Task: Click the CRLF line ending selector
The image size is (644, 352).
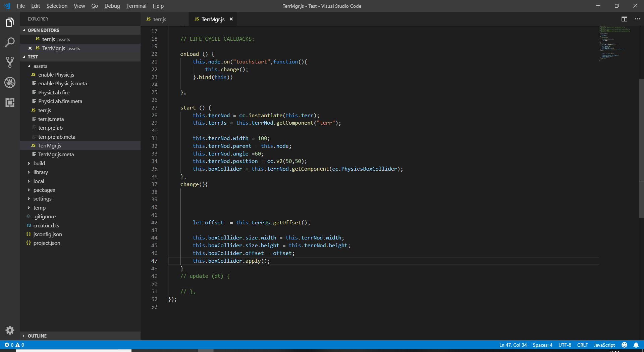Action: click(x=582, y=345)
